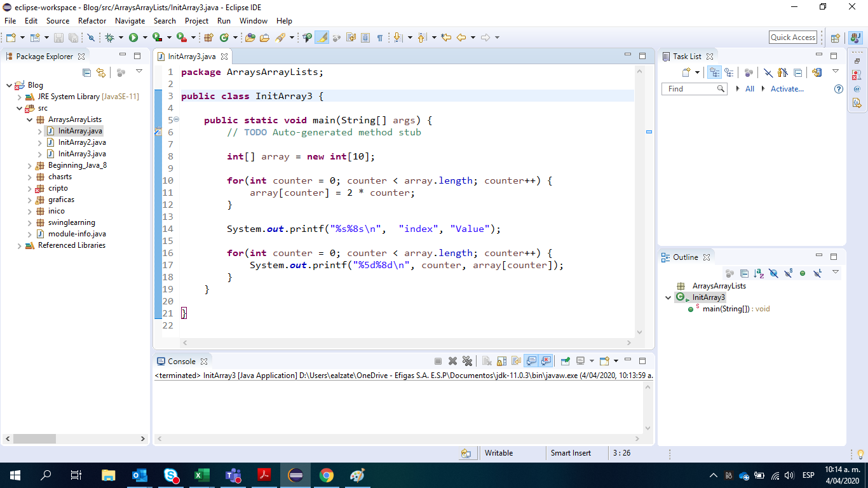This screenshot has width=868, height=488.
Task: Click the Save icon in the toolbar
Action: 59,37
